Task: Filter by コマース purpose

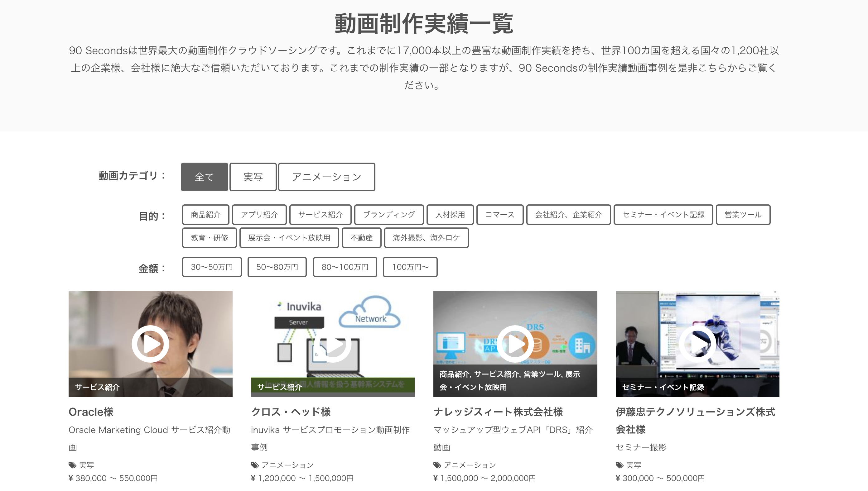Action: 500,214
